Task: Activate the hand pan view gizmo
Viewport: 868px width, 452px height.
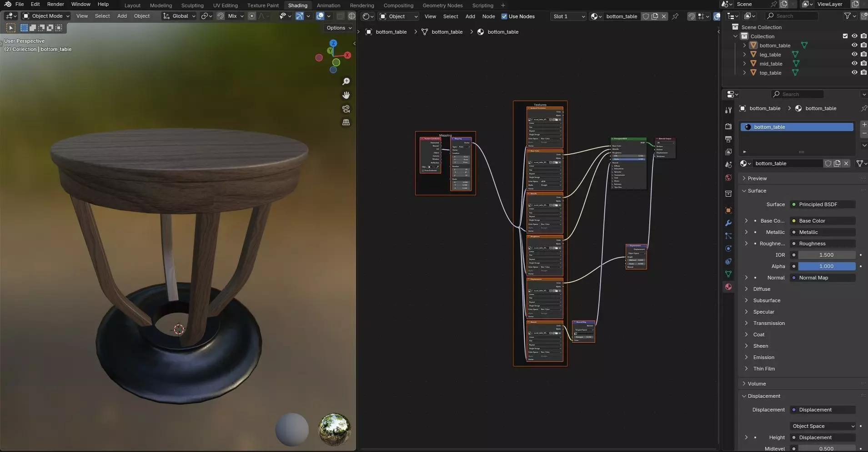Action: pos(346,95)
